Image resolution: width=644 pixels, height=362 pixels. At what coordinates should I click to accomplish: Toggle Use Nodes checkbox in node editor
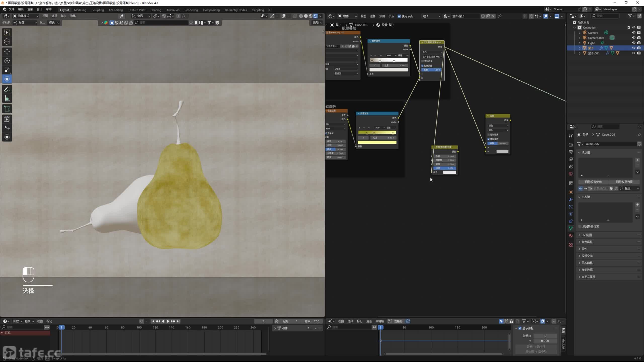399,16
